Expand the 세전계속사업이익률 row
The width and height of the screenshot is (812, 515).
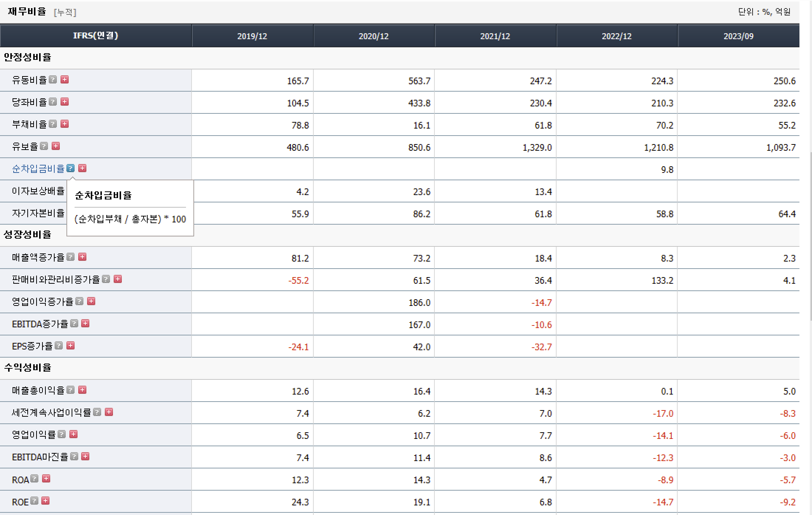(x=109, y=412)
